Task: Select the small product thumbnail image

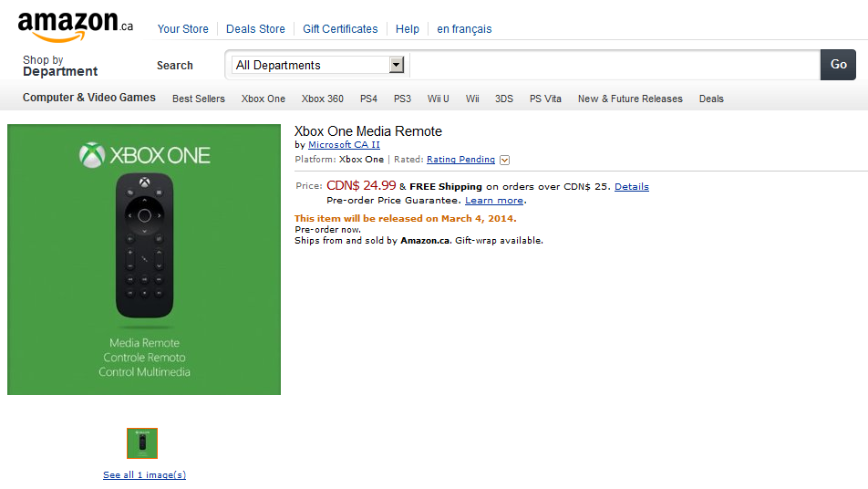Action: (142, 442)
